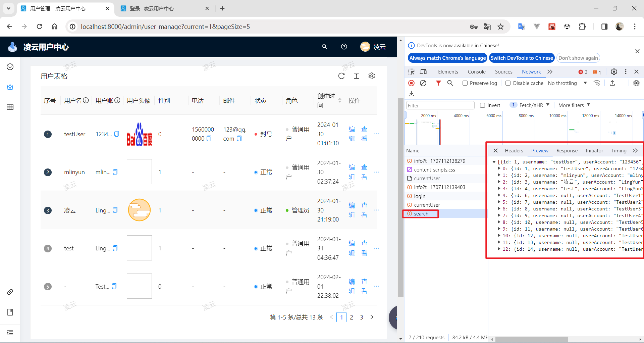Expand the More filters dropdown
The width and height of the screenshot is (644, 343).
point(574,105)
